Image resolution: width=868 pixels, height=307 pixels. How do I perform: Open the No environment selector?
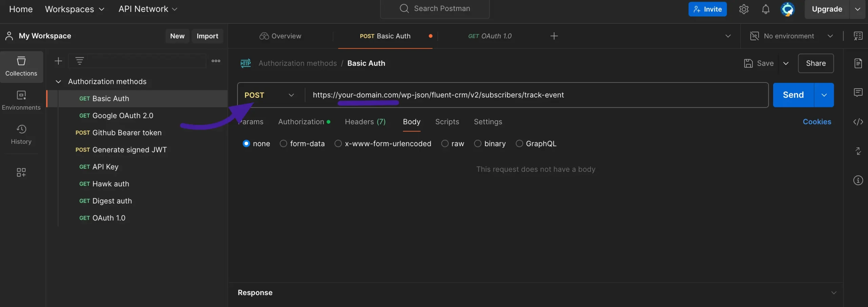[792, 36]
